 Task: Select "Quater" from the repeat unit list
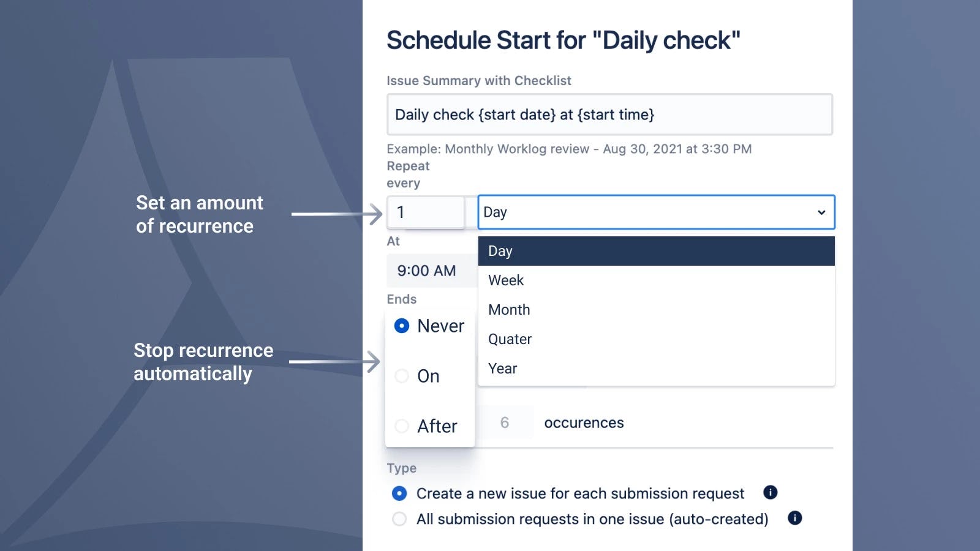(x=510, y=339)
